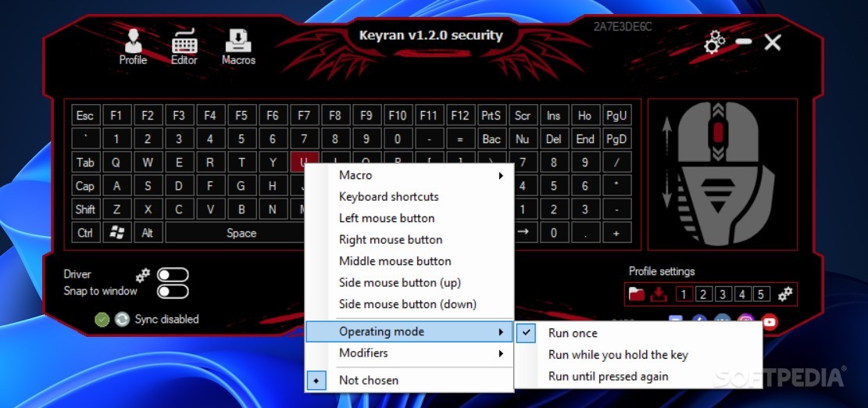
Task: Select profile slot 4 in Profile settings
Action: click(741, 294)
